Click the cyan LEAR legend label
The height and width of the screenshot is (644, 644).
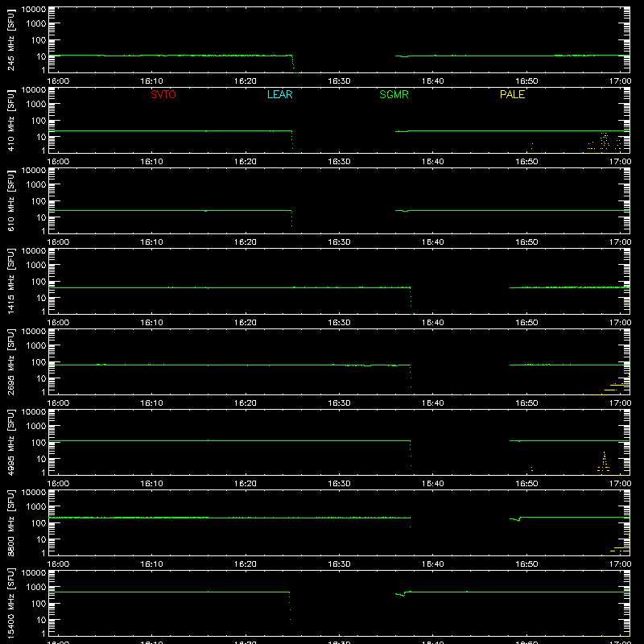click(279, 94)
